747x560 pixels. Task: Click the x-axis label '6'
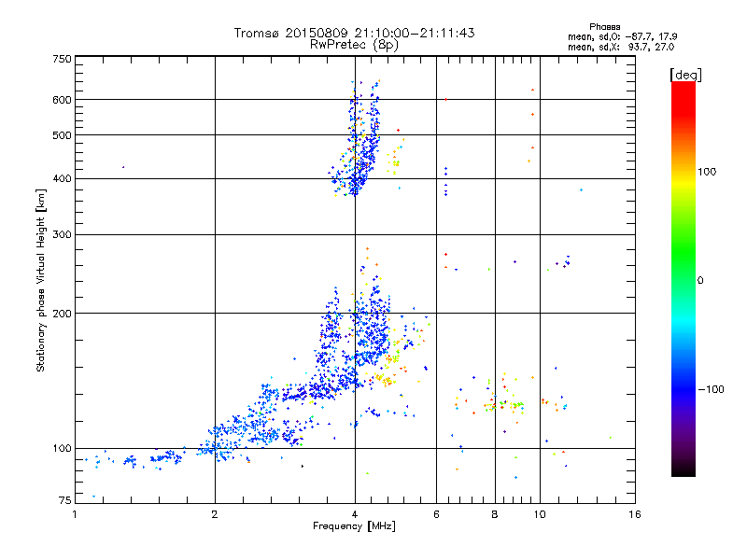click(436, 514)
